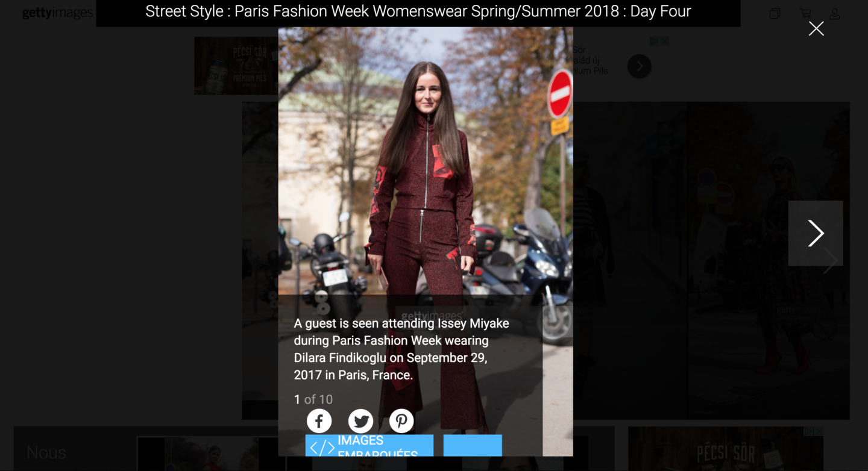
Task: Open the boards icon in header
Action: click(775, 13)
